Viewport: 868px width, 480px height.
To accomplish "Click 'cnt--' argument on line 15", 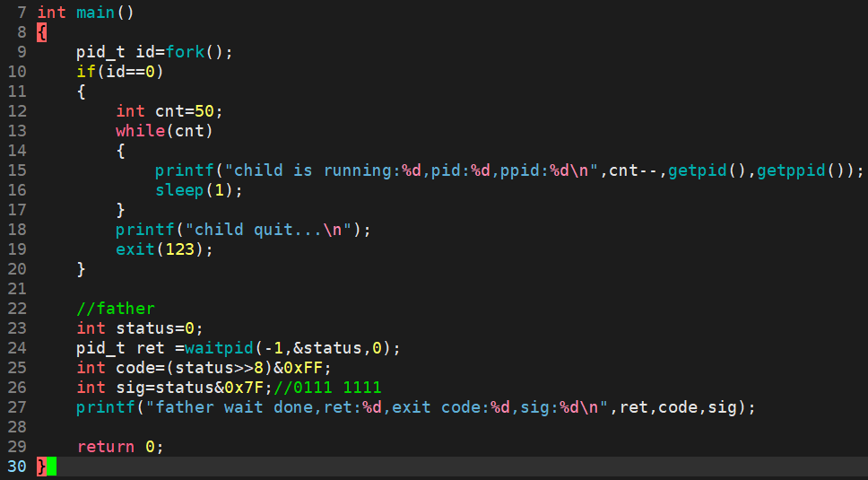I will (x=634, y=170).
